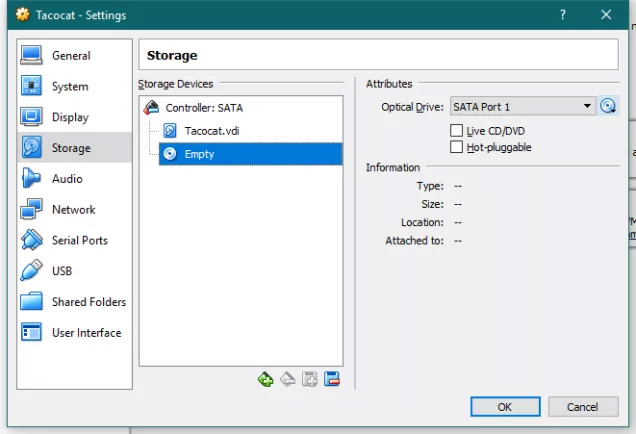
Task: Click the USB label in sidebar
Action: click(62, 271)
